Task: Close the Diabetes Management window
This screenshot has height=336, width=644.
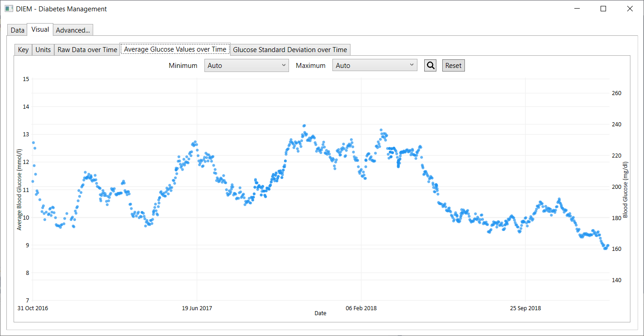Action: coord(630,9)
